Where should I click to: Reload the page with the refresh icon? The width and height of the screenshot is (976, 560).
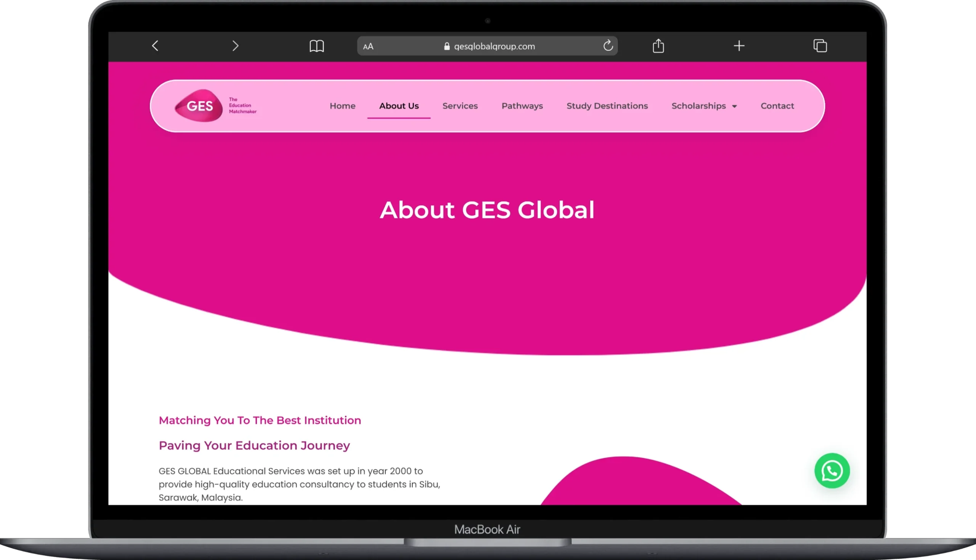608,46
